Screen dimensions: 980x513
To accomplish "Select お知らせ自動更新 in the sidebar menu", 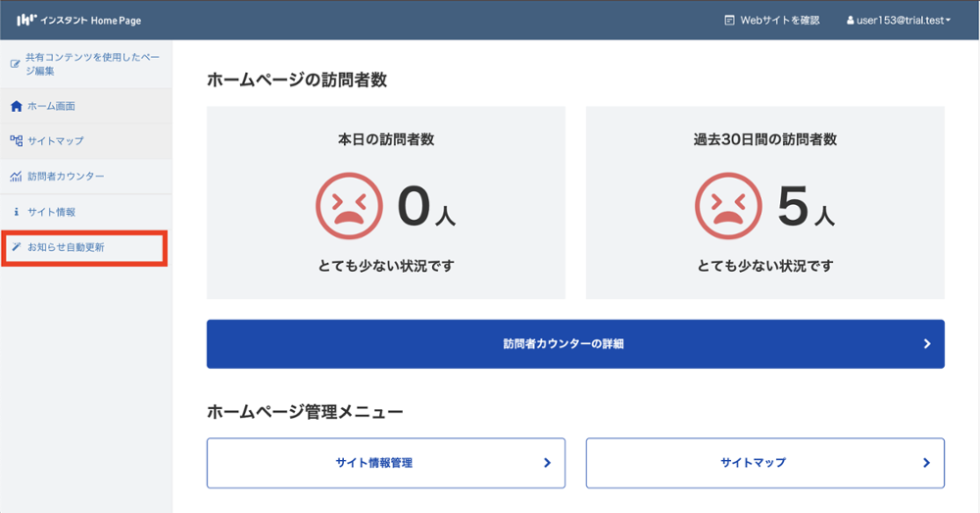I will pos(66,247).
